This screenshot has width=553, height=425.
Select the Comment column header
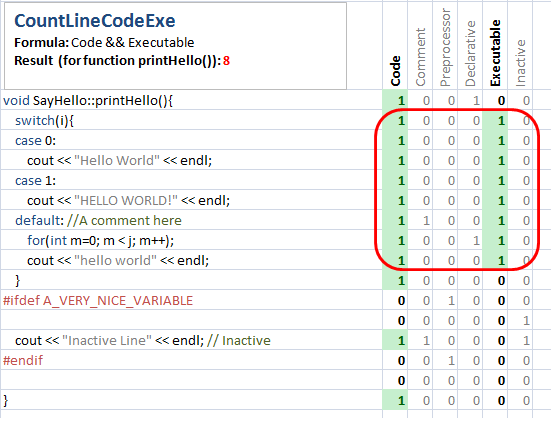pyautogui.click(x=420, y=57)
